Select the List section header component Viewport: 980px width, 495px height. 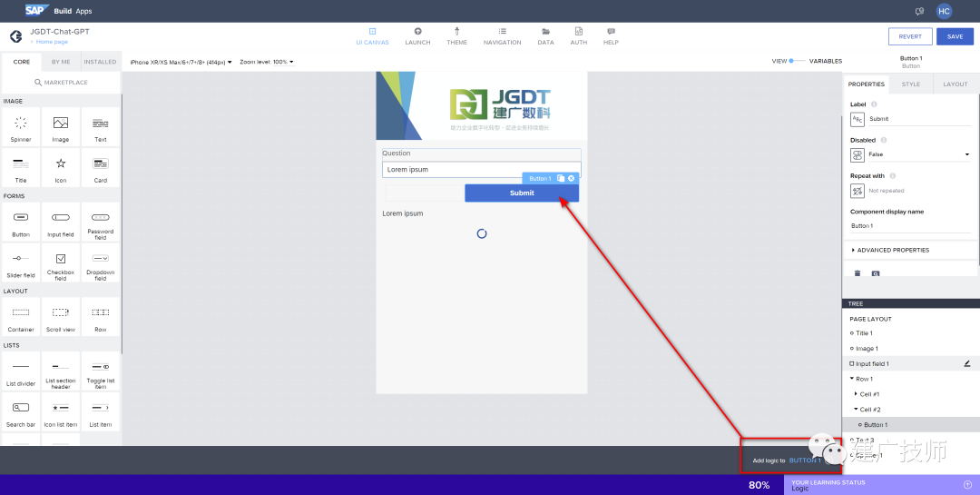[x=61, y=371]
